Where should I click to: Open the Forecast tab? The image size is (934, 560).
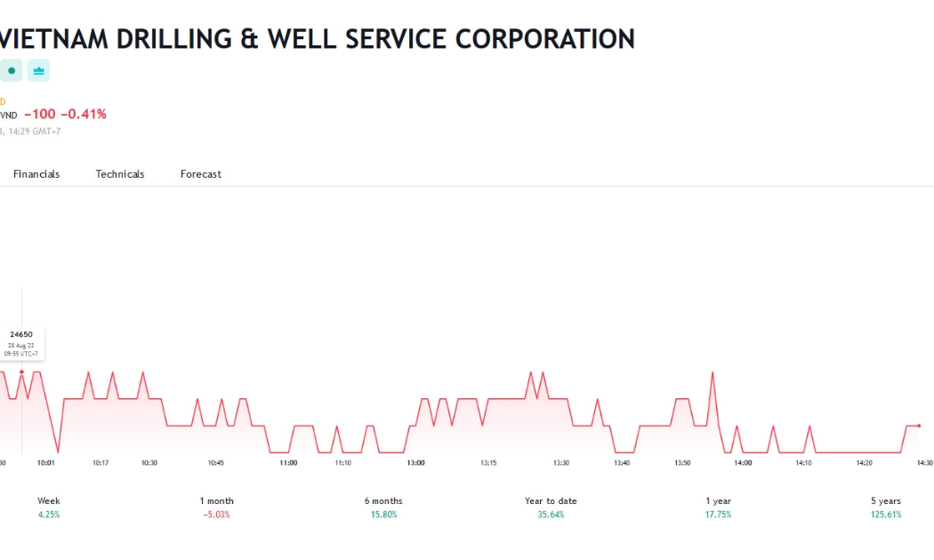click(x=201, y=174)
